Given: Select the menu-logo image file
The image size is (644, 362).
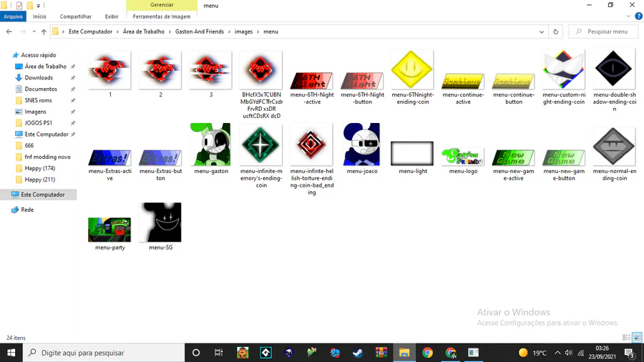Looking at the screenshot, I should [463, 157].
